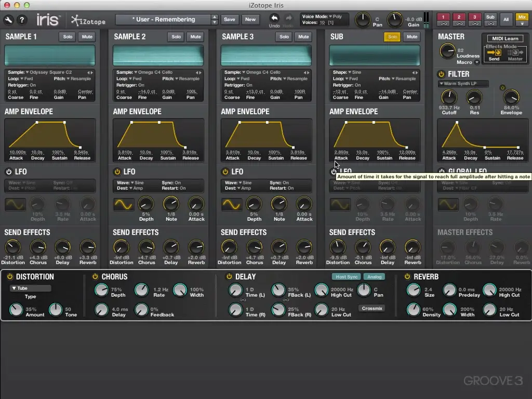The height and width of the screenshot is (399, 532).
Task: Toggle the Chorus effect power button
Action: tap(96, 276)
